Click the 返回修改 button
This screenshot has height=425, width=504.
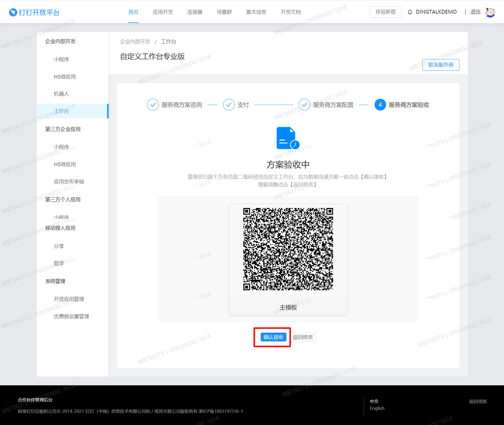(303, 337)
